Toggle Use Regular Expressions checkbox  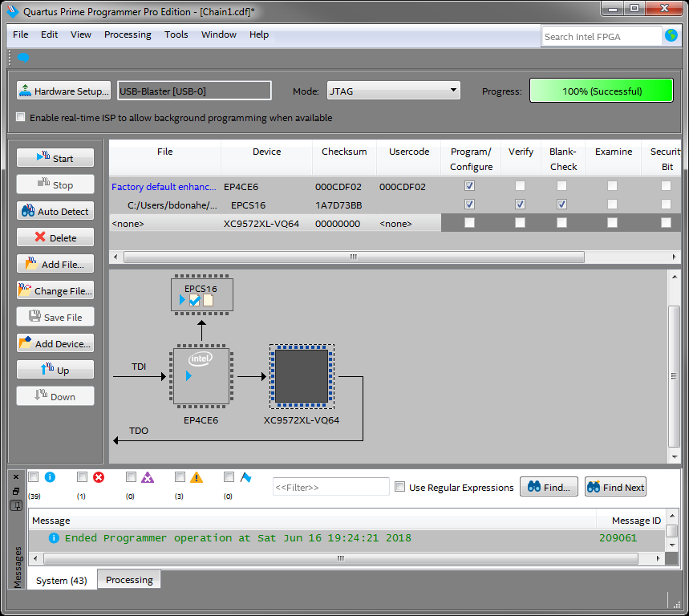pos(400,487)
